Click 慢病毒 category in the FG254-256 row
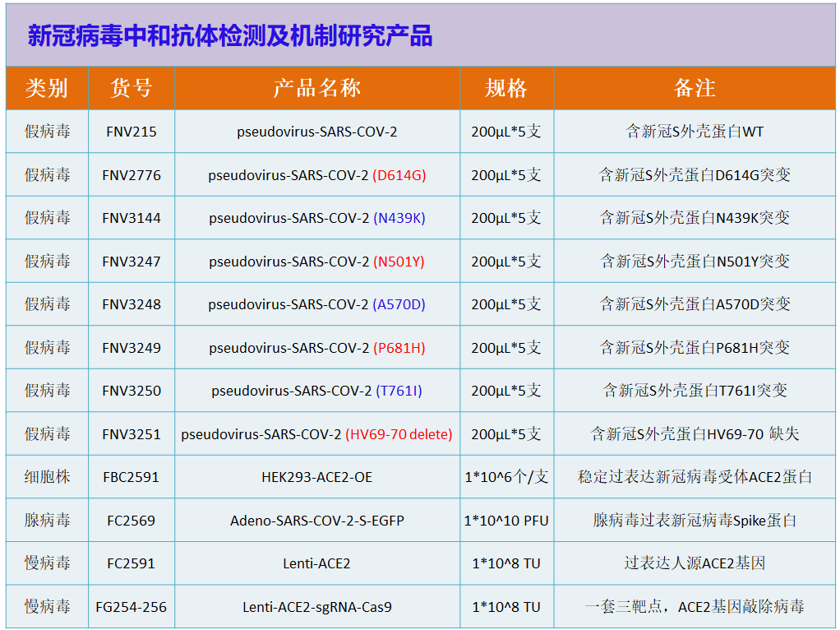Image resolution: width=840 pixels, height=630 pixels. coord(47,606)
